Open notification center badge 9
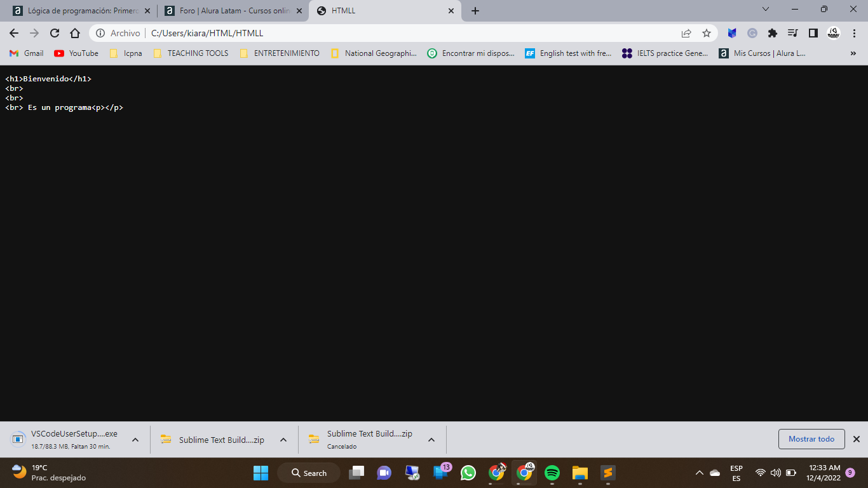868x488 pixels. tap(850, 473)
